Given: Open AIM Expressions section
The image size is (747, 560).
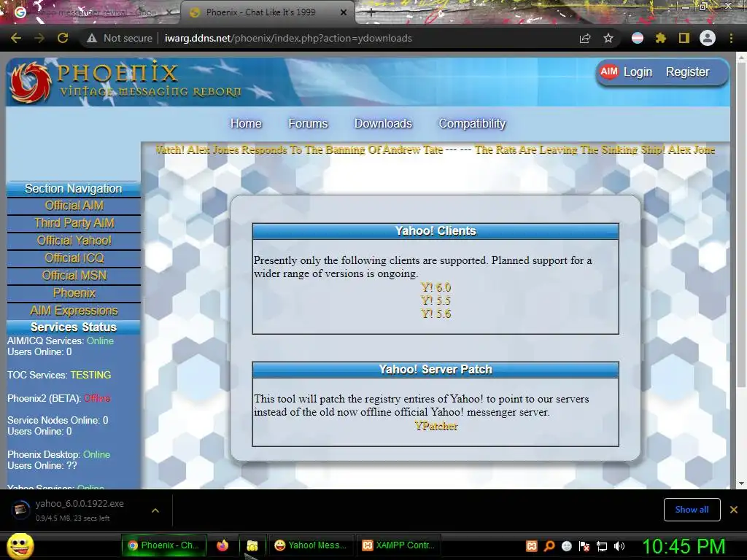Looking at the screenshot, I should point(74,311).
